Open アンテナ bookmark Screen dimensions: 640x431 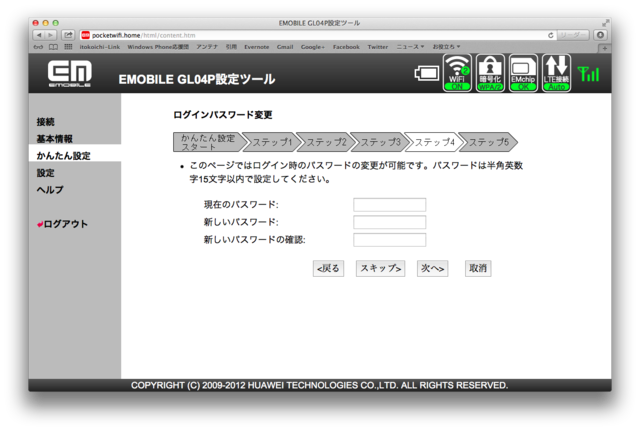[x=207, y=47]
